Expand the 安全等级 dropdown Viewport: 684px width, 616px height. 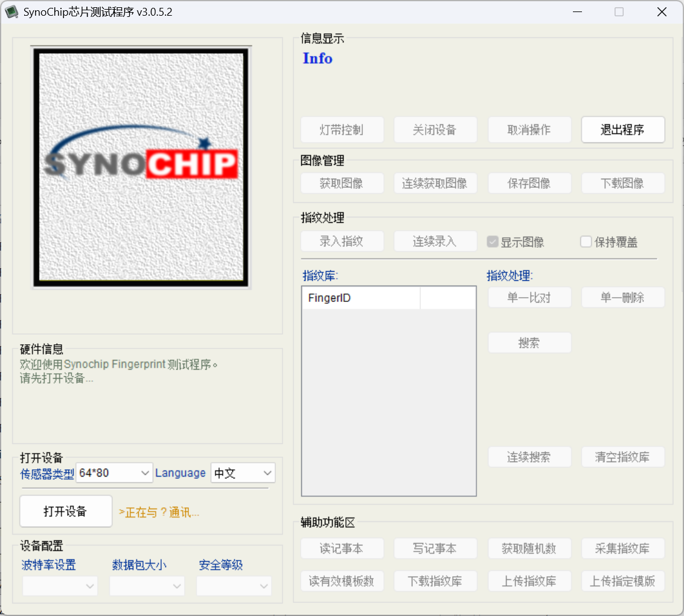click(234, 586)
